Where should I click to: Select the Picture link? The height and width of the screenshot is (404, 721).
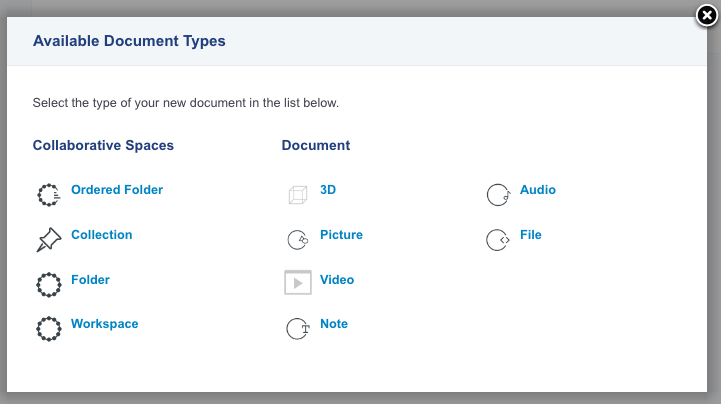click(341, 235)
